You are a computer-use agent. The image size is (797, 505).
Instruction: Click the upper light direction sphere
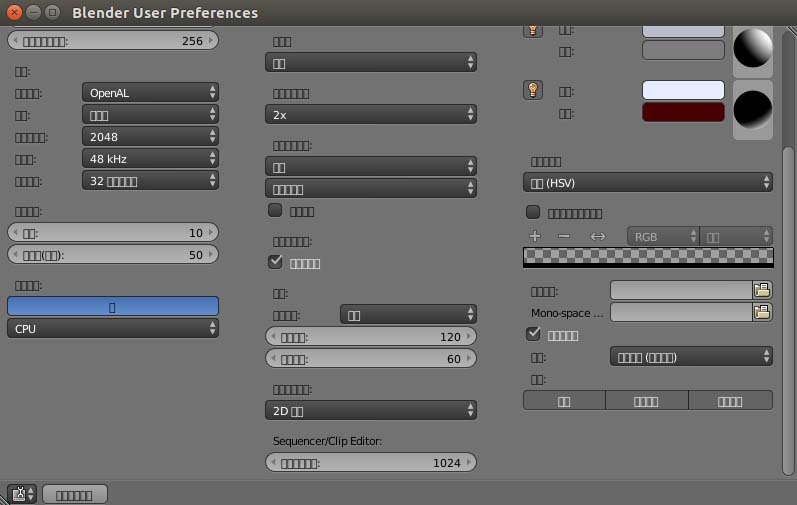coord(753,48)
